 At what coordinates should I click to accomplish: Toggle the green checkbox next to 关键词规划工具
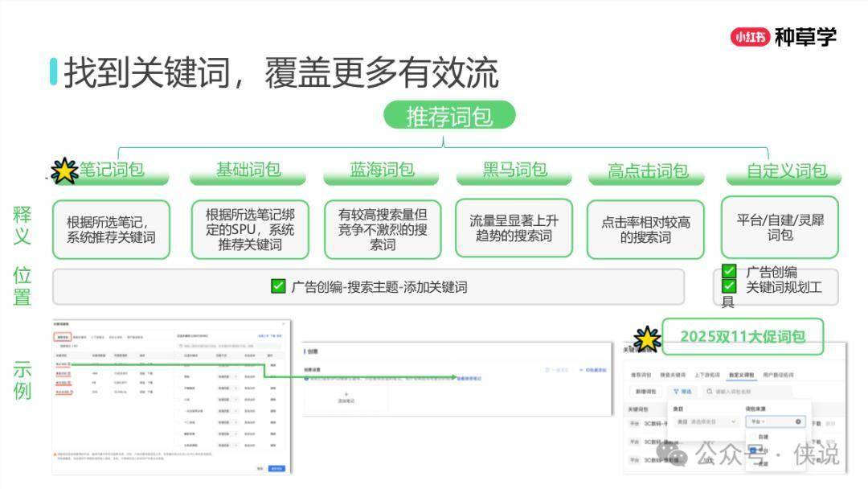tap(729, 286)
